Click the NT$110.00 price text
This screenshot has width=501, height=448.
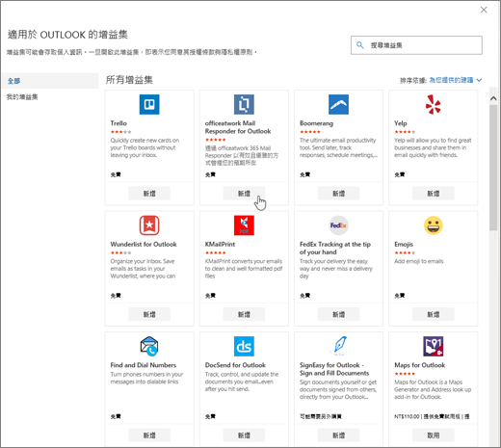407,416
